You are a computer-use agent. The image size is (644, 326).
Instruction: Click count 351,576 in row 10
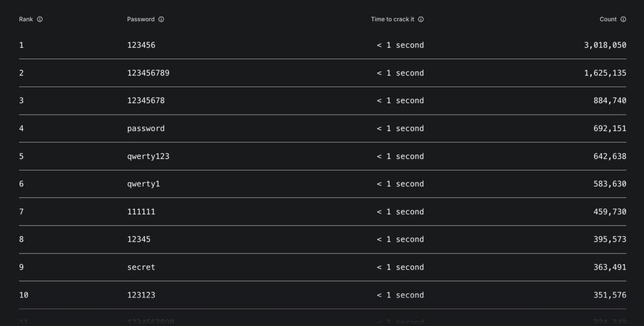tap(610, 295)
